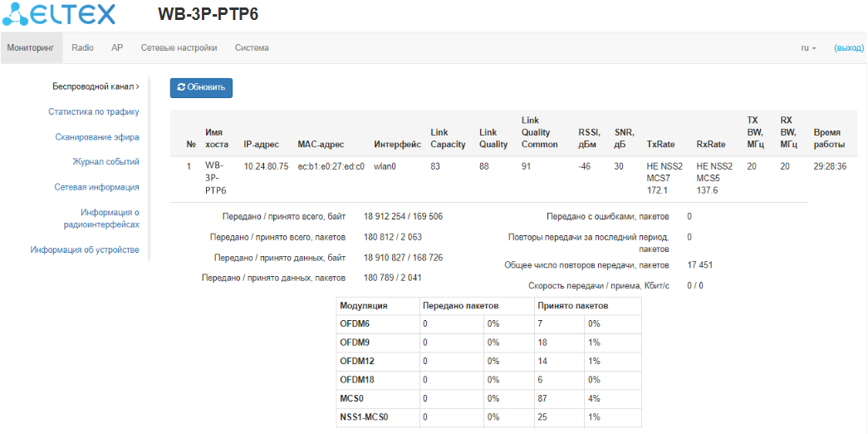The image size is (868, 434).
Task: Click the OFDM12 modulation row
Action: click(x=488, y=361)
